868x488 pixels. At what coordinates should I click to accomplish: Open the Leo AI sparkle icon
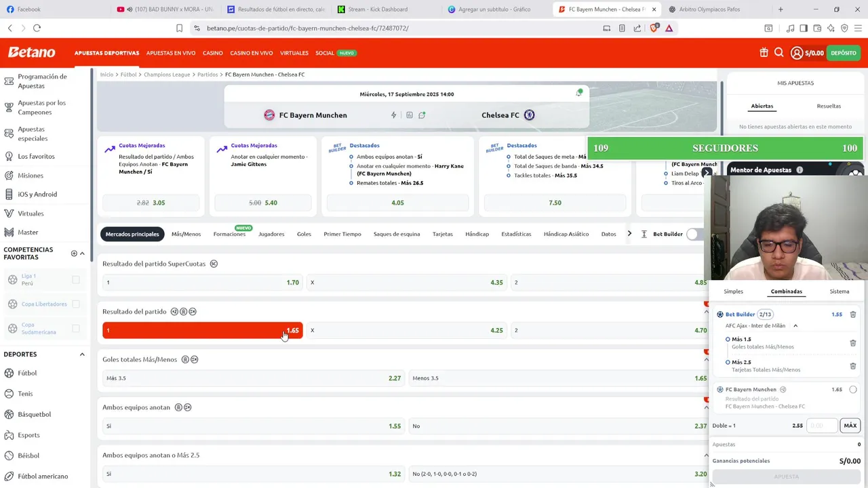coord(831,28)
